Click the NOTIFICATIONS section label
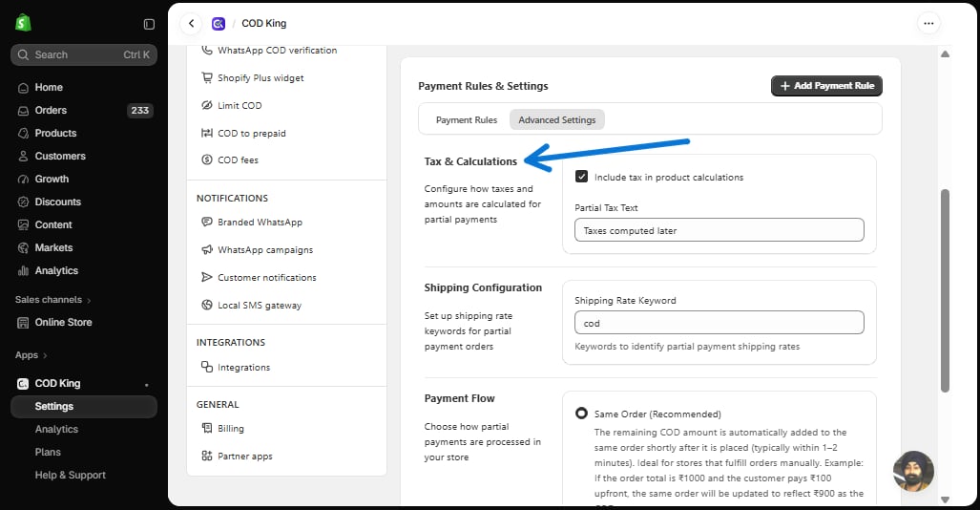The width and height of the screenshot is (980, 510). pos(232,199)
